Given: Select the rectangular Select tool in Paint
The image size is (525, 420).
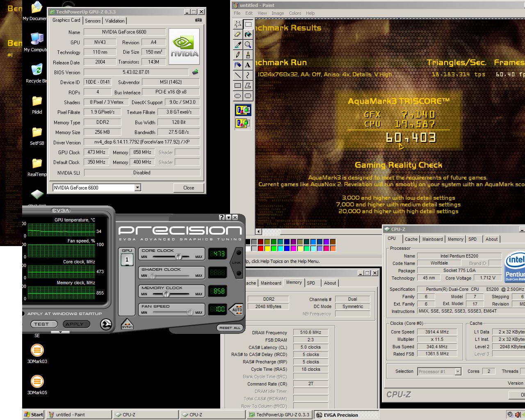Looking at the screenshot, I should pyautogui.click(x=248, y=24).
